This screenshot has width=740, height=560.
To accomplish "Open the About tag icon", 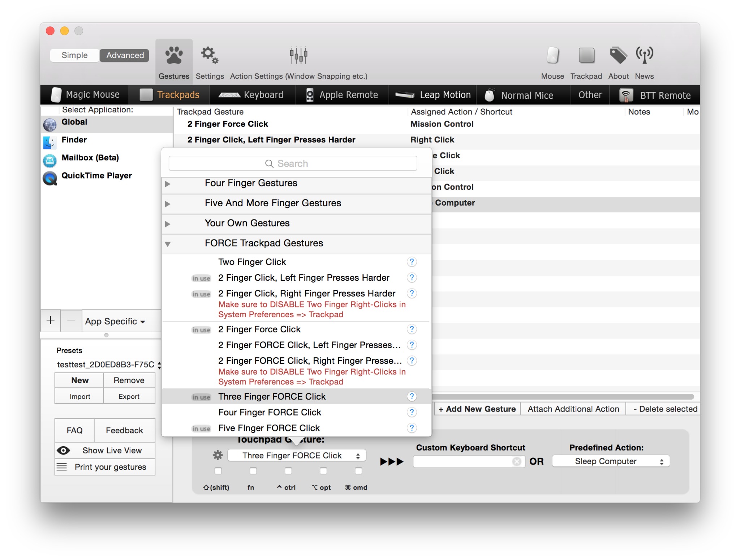I will click(618, 56).
